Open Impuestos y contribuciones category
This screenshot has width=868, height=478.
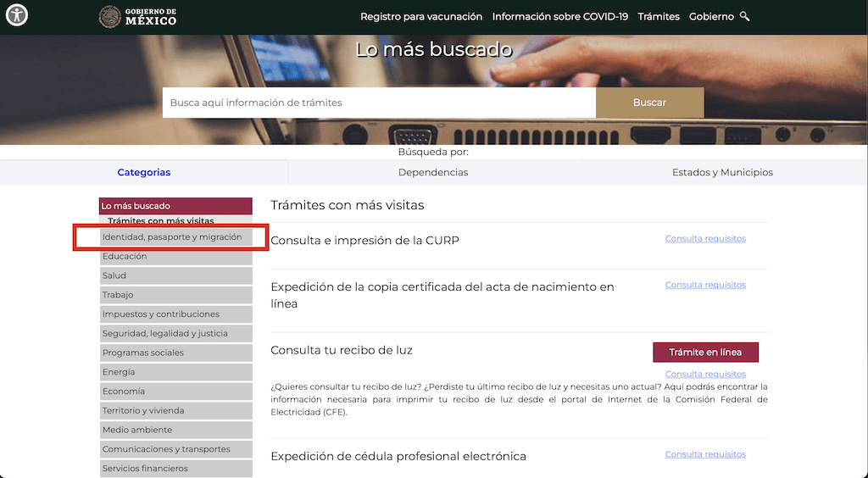point(175,314)
